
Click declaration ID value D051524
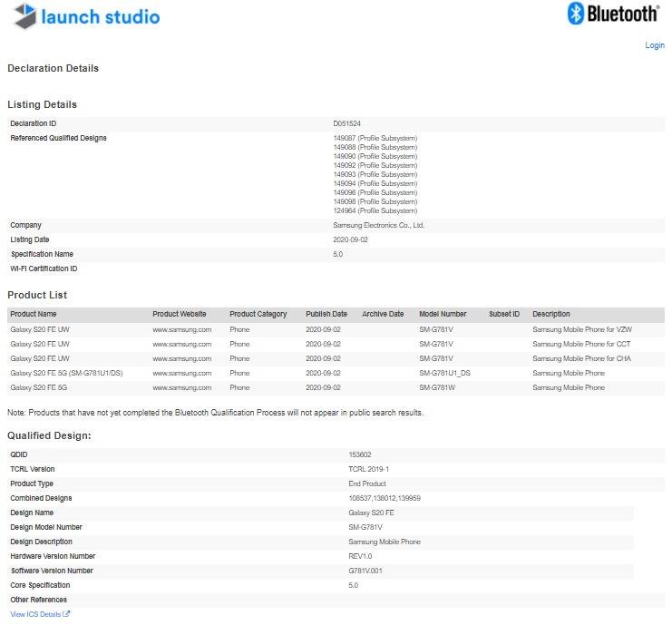346,123
